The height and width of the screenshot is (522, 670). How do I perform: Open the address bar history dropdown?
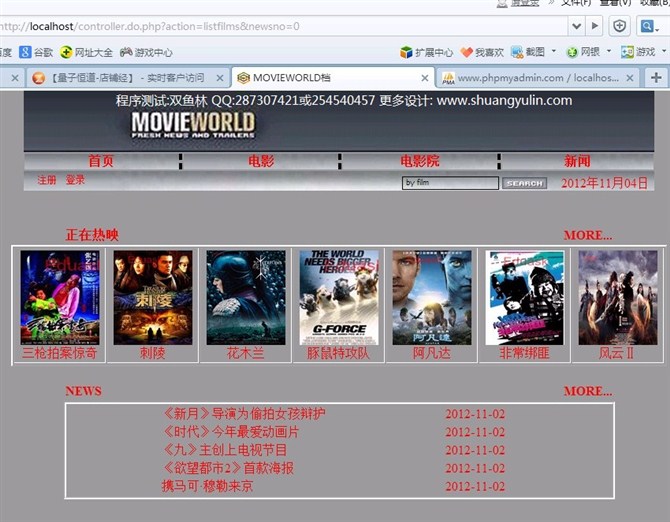pos(576,26)
